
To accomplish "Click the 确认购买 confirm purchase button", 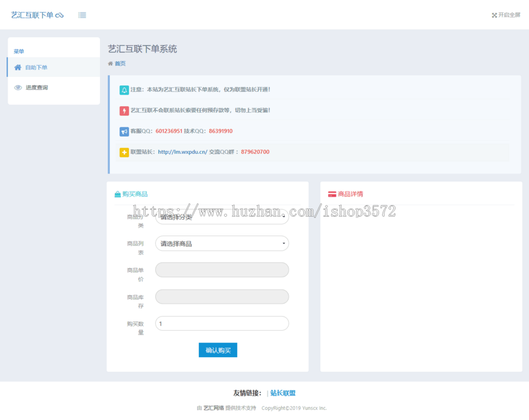I will 217,350.
